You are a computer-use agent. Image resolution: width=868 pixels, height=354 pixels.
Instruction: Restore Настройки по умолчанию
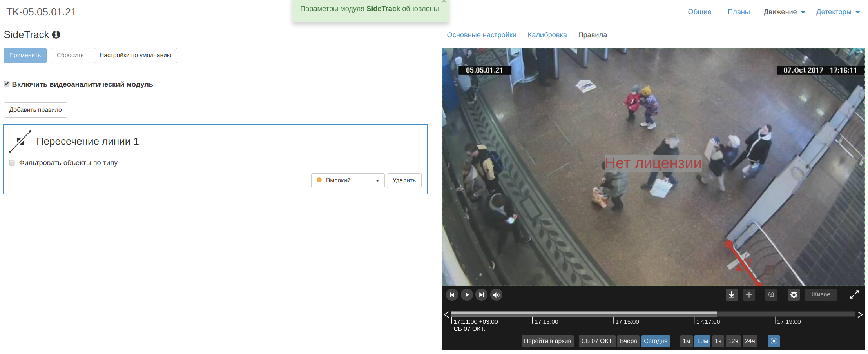coord(135,55)
